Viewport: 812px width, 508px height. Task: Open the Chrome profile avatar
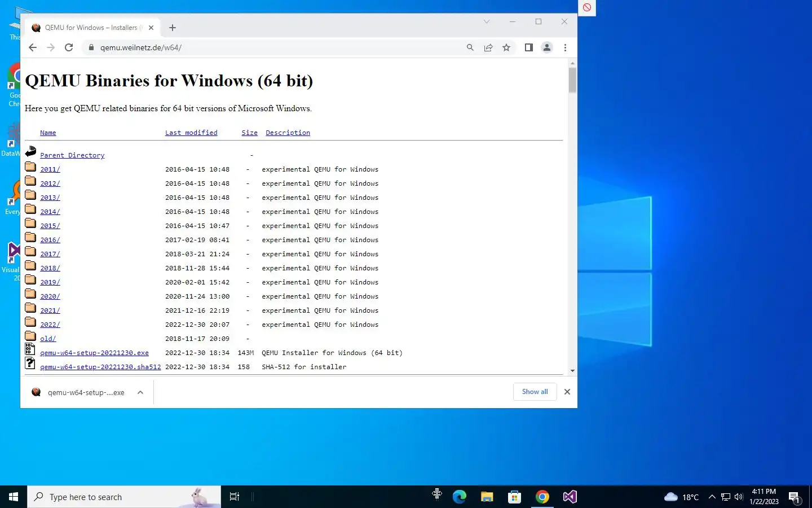[x=546, y=47]
